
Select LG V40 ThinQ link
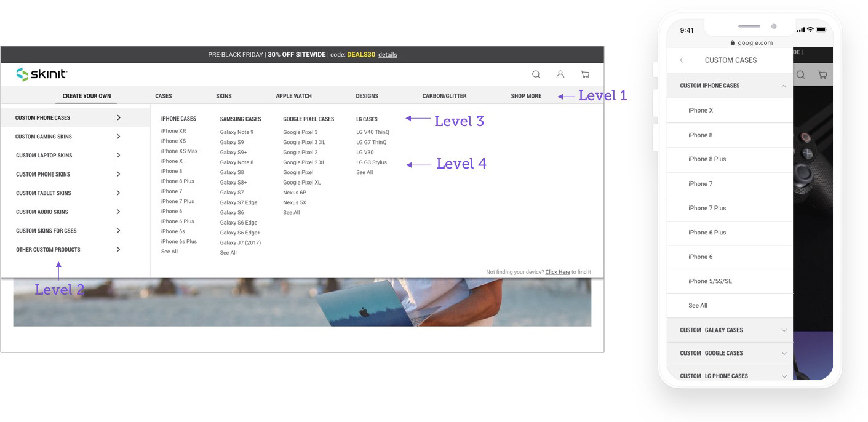373,132
